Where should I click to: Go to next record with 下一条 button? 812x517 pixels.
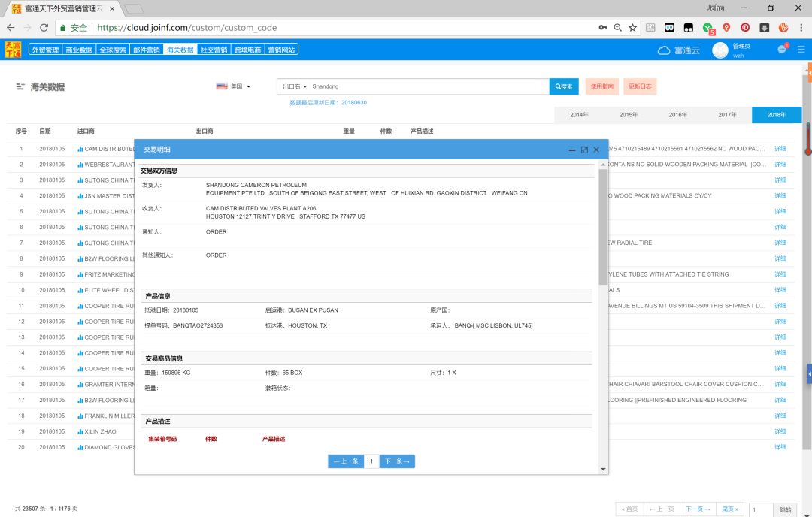pyautogui.click(x=397, y=461)
